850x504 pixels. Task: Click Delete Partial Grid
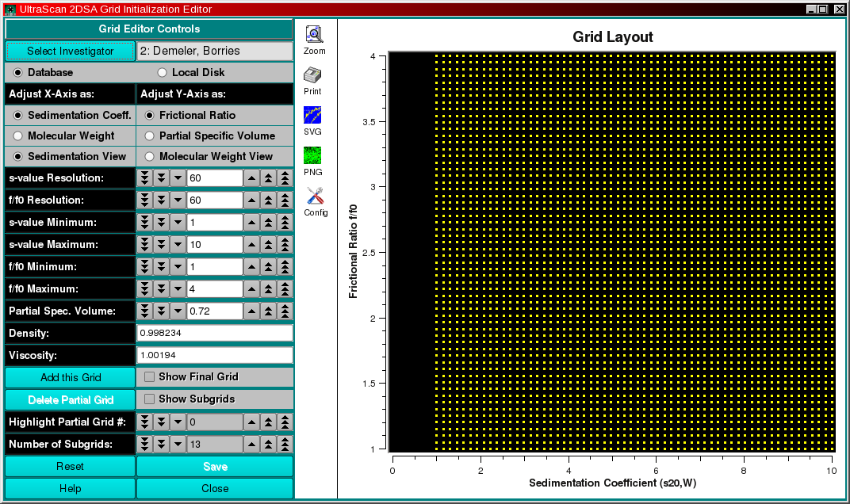[71, 400]
